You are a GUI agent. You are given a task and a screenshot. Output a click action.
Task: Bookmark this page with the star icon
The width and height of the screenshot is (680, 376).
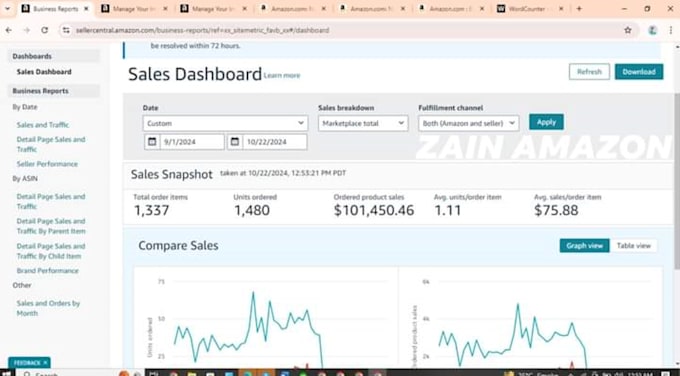tap(628, 30)
